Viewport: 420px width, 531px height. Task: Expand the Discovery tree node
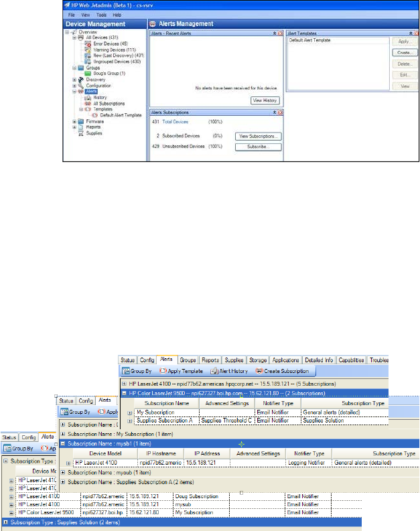coord(74,80)
